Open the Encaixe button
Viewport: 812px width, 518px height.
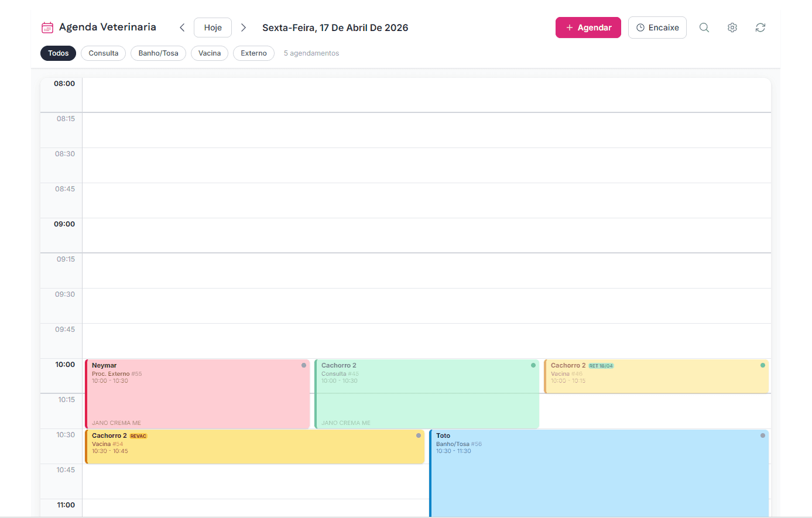coord(657,28)
